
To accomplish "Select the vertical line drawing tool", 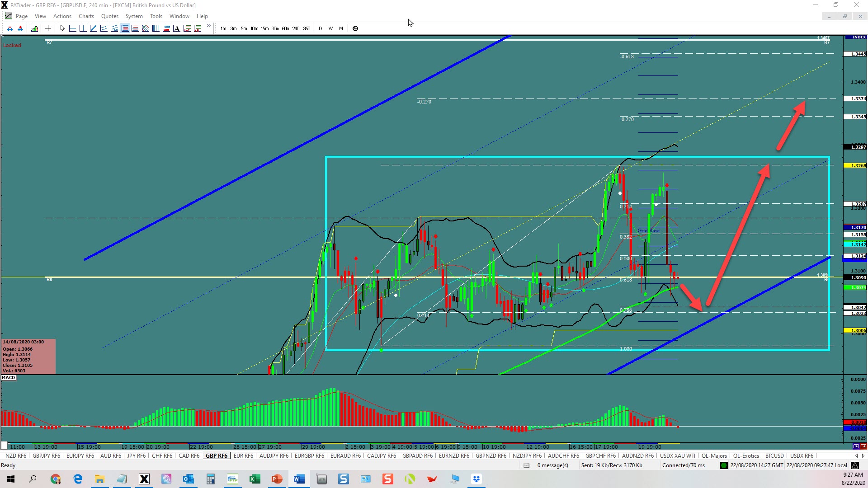I will point(83,28).
